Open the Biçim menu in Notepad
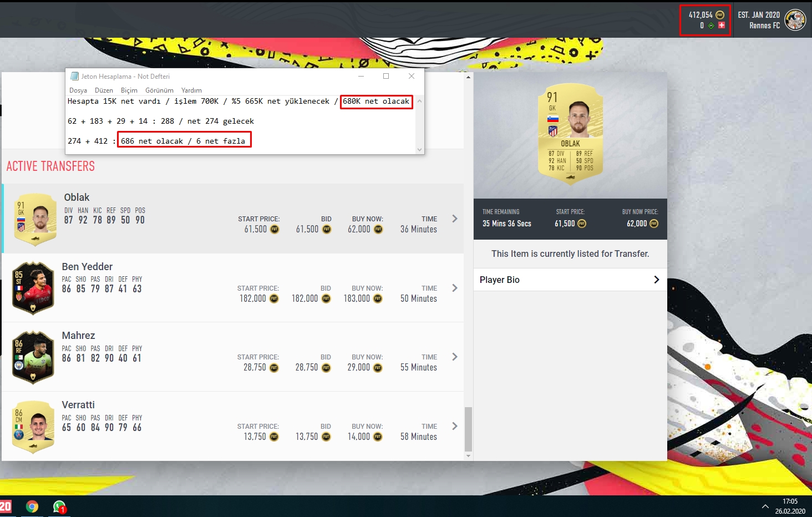This screenshot has width=812, height=517. click(129, 90)
